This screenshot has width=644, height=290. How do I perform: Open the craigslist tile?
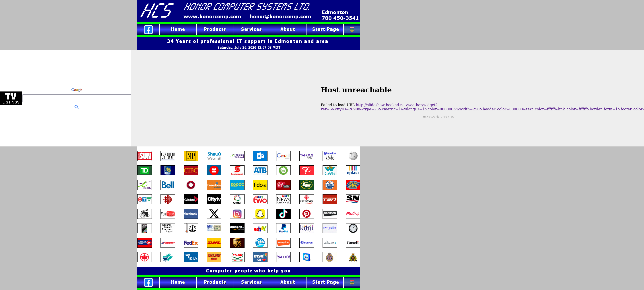coord(330,228)
